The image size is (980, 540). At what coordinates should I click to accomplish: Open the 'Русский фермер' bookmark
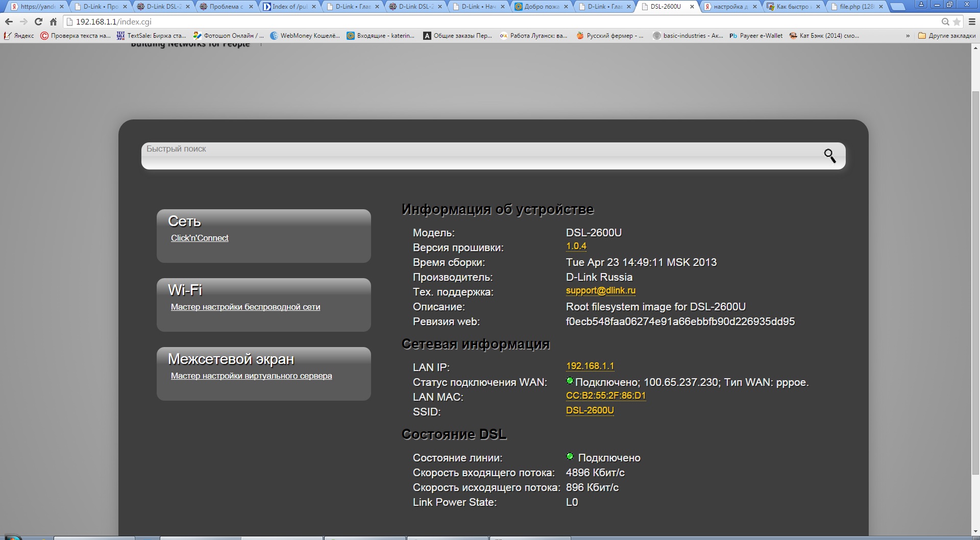point(609,36)
